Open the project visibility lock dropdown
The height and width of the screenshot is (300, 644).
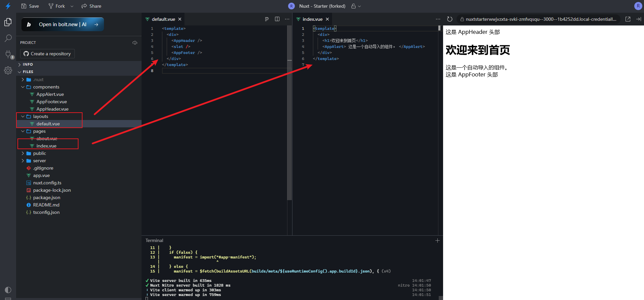click(x=356, y=6)
